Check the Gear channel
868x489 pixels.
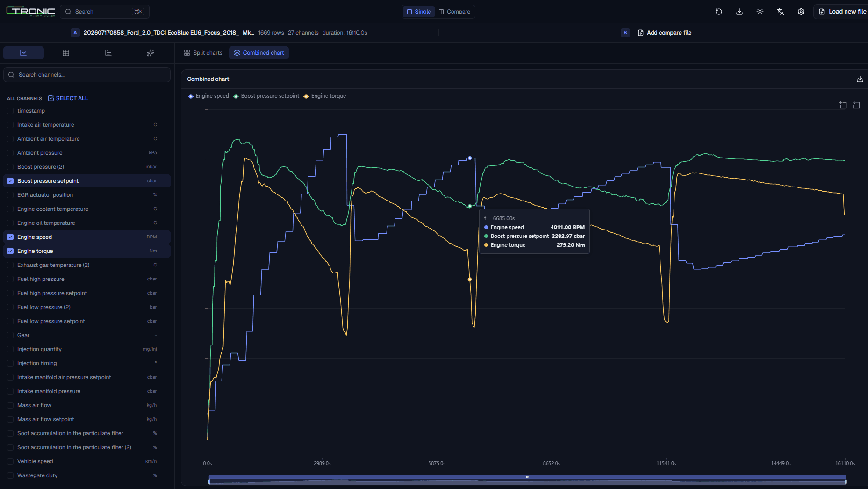click(10, 335)
